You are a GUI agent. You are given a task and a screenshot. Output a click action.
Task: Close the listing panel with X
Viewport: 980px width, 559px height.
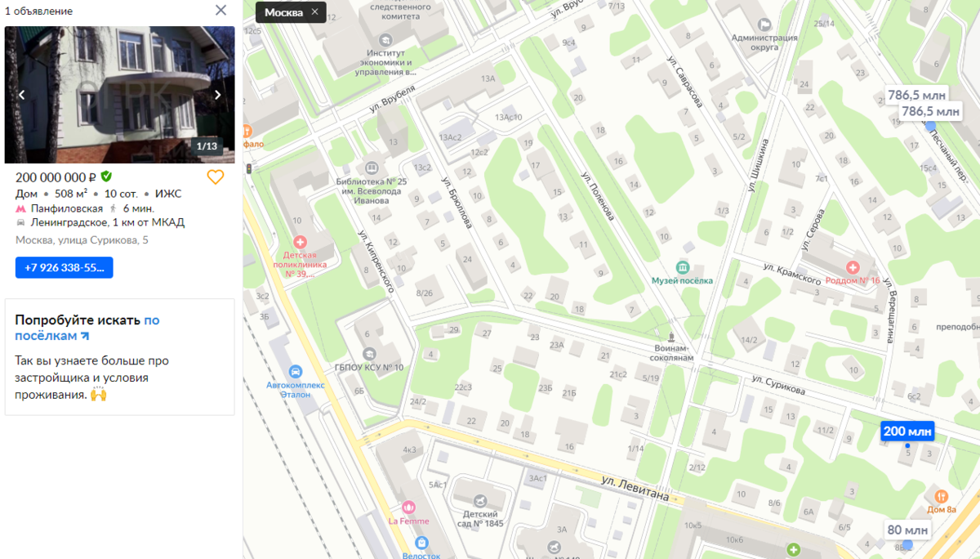220,11
